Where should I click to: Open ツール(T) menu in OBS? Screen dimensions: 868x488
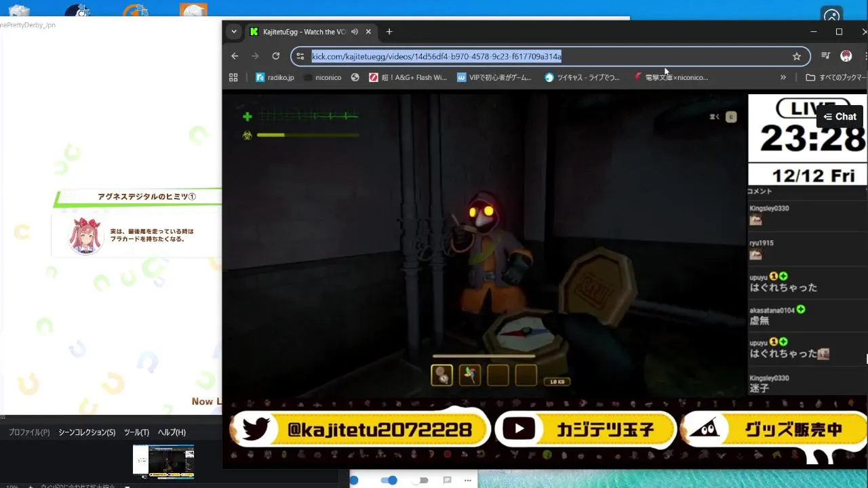[136, 432]
